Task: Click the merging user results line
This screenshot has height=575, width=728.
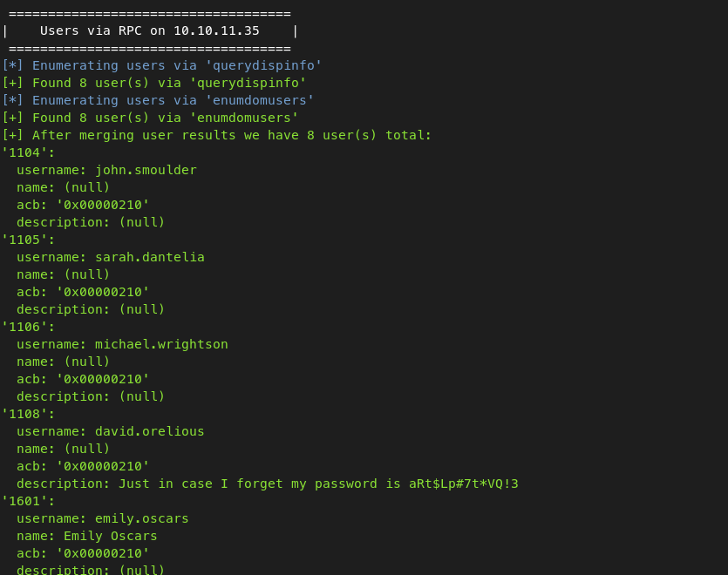Action: click(x=217, y=136)
